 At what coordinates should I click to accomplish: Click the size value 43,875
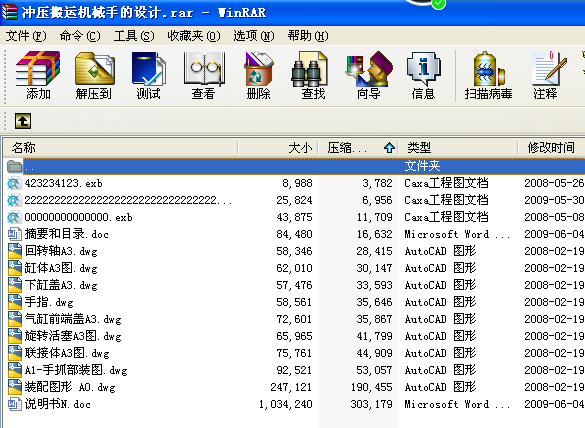294,217
